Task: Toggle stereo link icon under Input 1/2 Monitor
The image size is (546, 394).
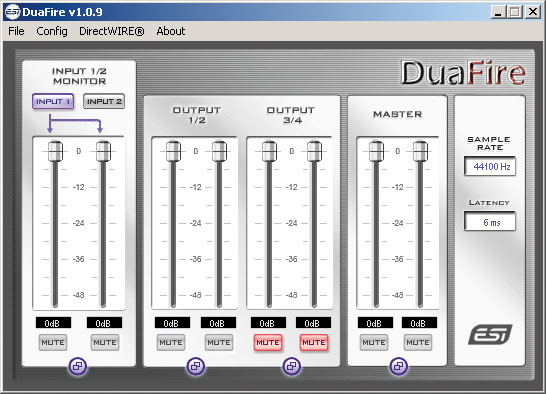Action: (x=78, y=366)
